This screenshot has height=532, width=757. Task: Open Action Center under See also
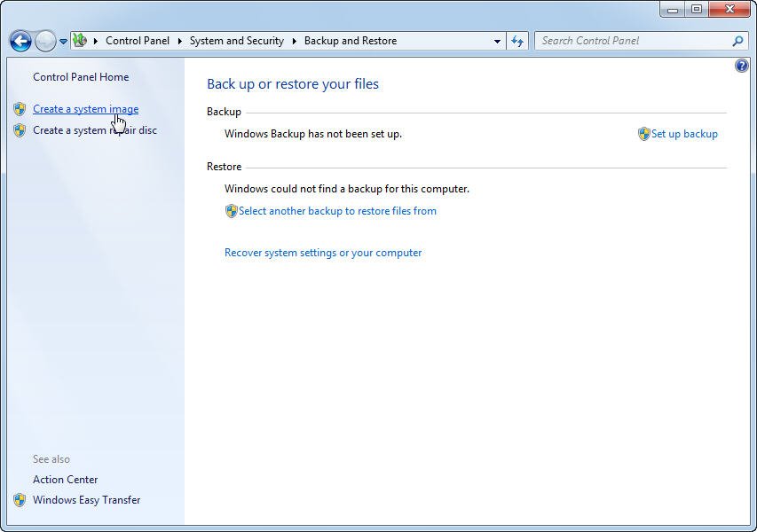(65, 480)
